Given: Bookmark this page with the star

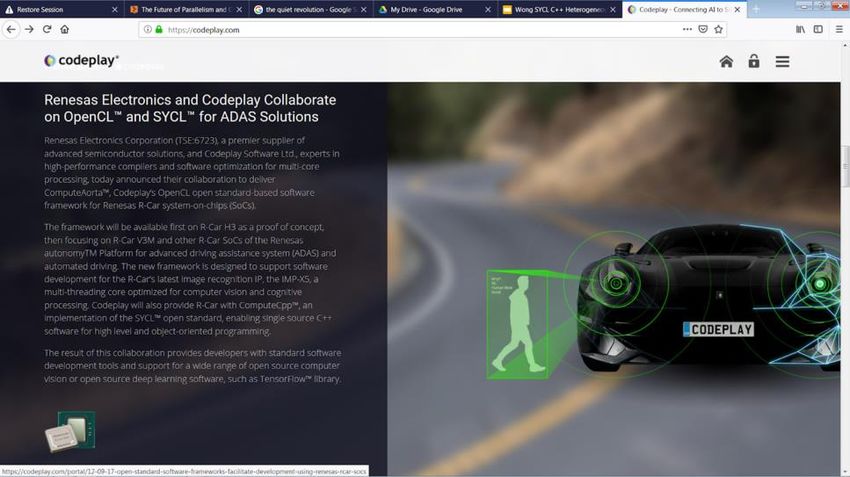Looking at the screenshot, I should pos(719,29).
